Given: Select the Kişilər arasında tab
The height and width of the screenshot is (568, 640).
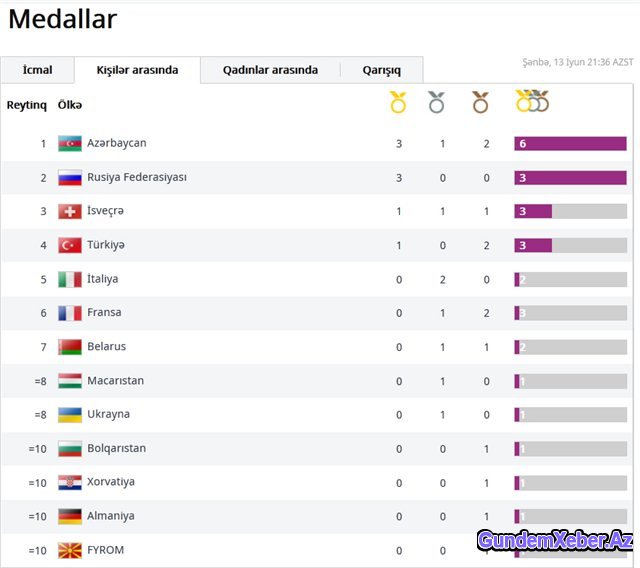Looking at the screenshot, I should pyautogui.click(x=137, y=70).
